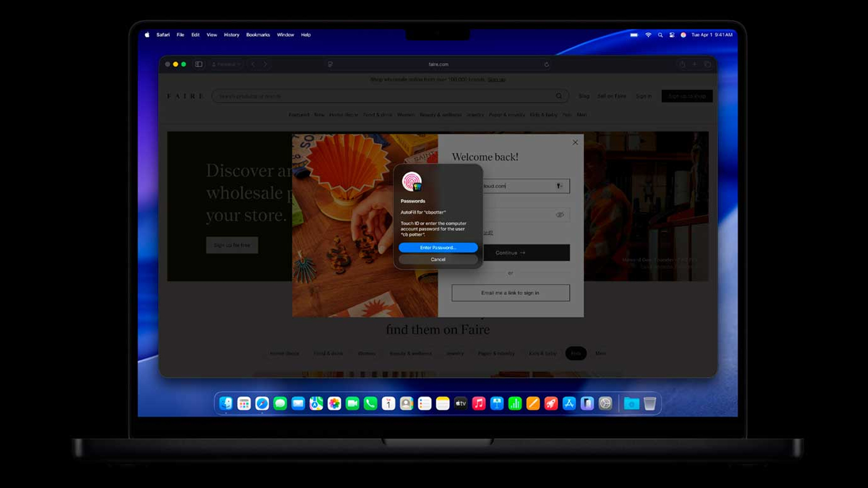Image resolution: width=868 pixels, height=488 pixels.
Task: Click the Enter Password button
Action: (x=438, y=248)
